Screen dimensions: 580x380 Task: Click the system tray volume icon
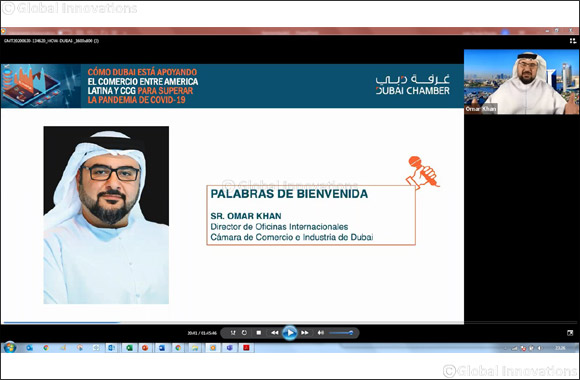(x=539, y=348)
